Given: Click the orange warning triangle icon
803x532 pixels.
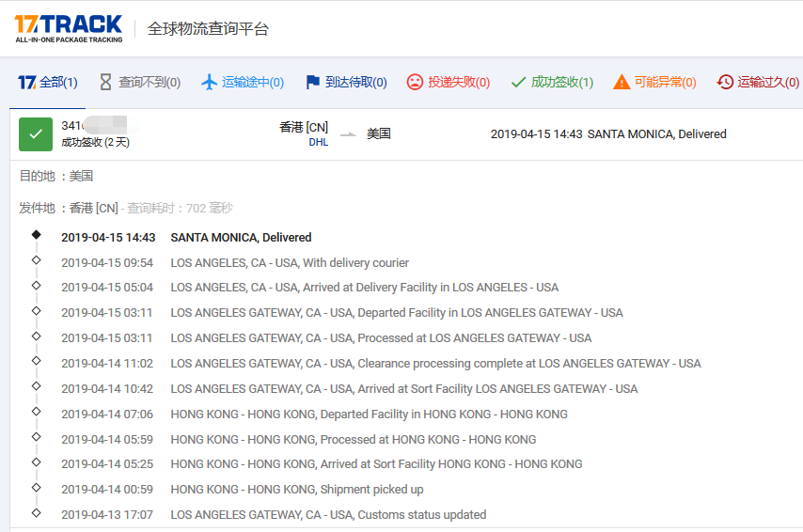Looking at the screenshot, I should [x=622, y=83].
